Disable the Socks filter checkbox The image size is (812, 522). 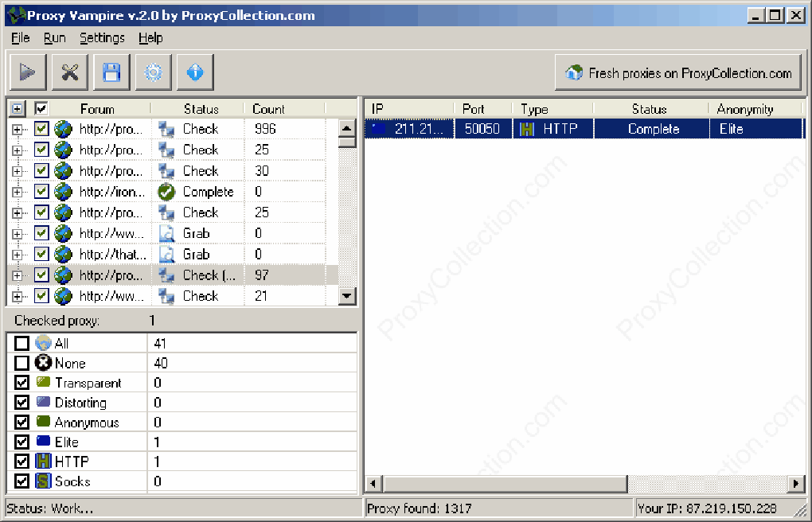(x=21, y=481)
